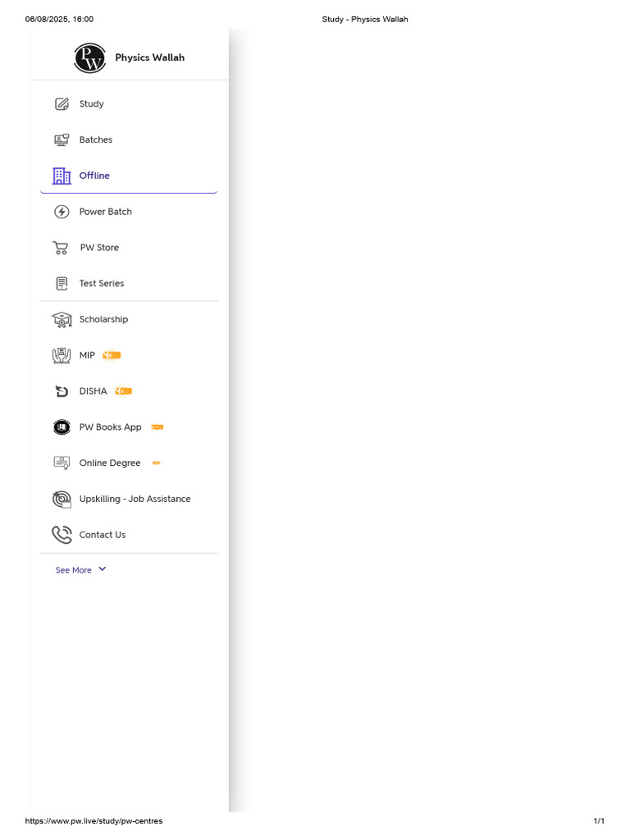Image resolution: width=630 pixels, height=840 pixels.
Task: Click the DISHA arrow icon
Action: (62, 391)
